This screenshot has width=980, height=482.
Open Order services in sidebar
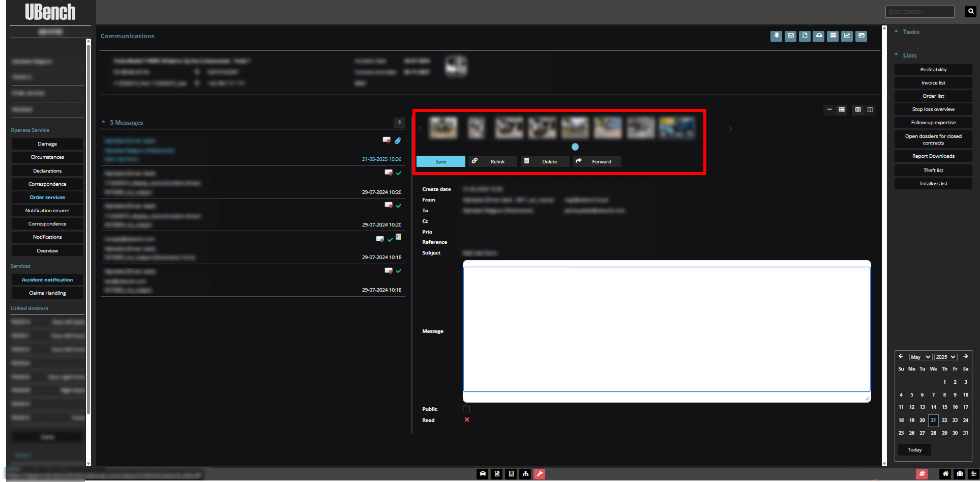[x=47, y=197]
